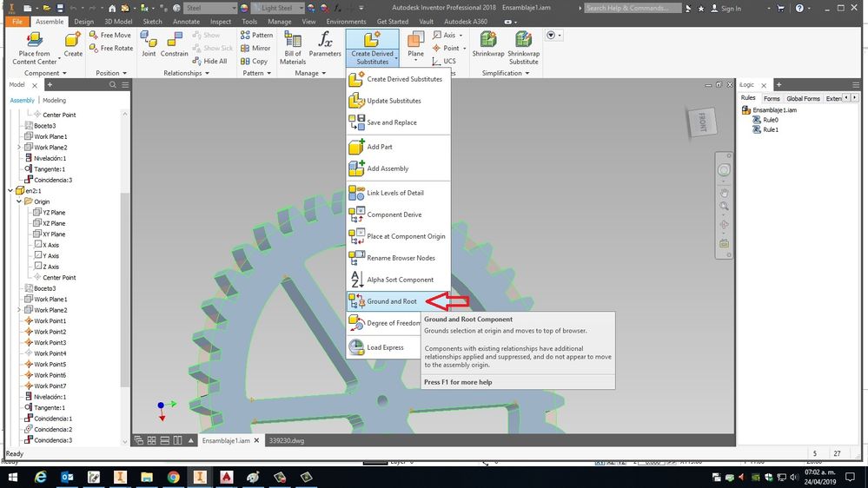
Task: Expand the Component panel dropdown
Action: point(45,73)
